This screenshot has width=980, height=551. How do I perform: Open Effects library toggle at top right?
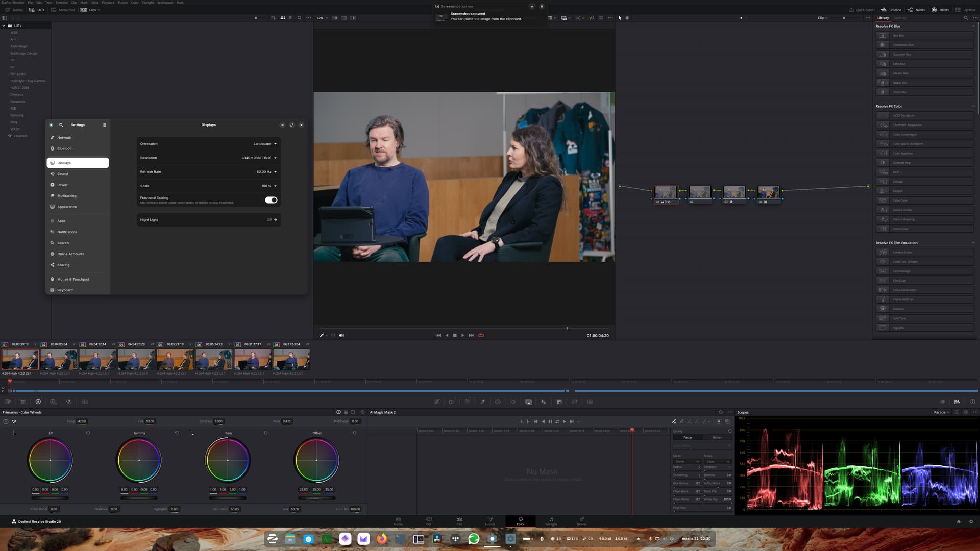[940, 10]
